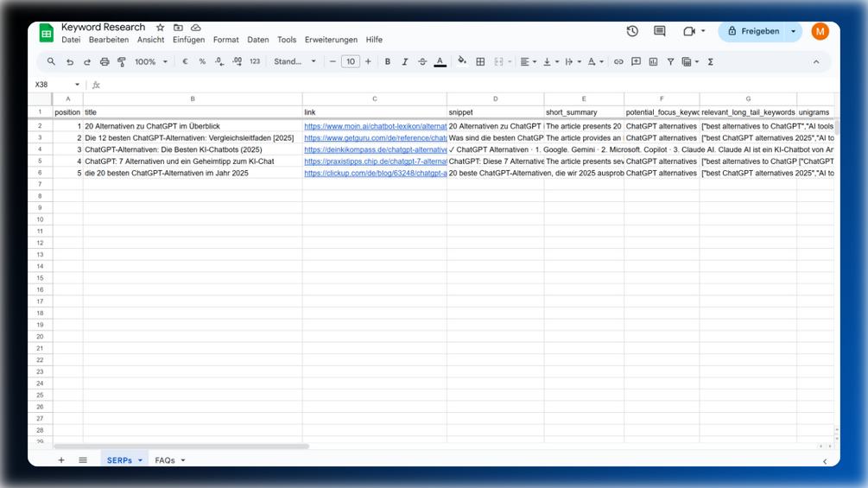Open filter views dropdown
The image size is (868, 488).
(690, 62)
